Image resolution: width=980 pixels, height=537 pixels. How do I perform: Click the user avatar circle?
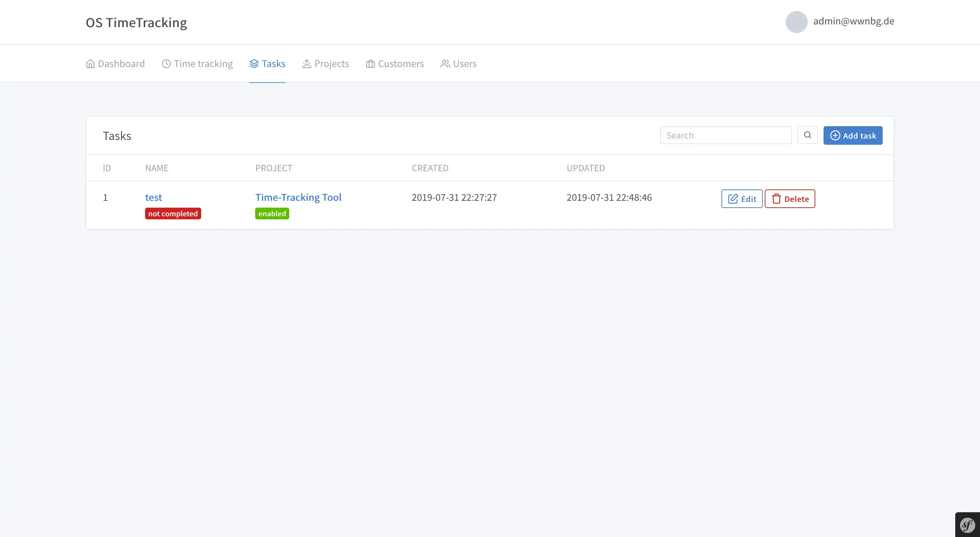[796, 22]
